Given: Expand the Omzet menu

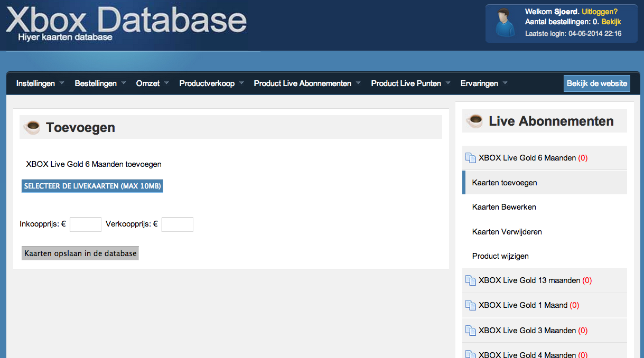Looking at the screenshot, I should pos(152,83).
